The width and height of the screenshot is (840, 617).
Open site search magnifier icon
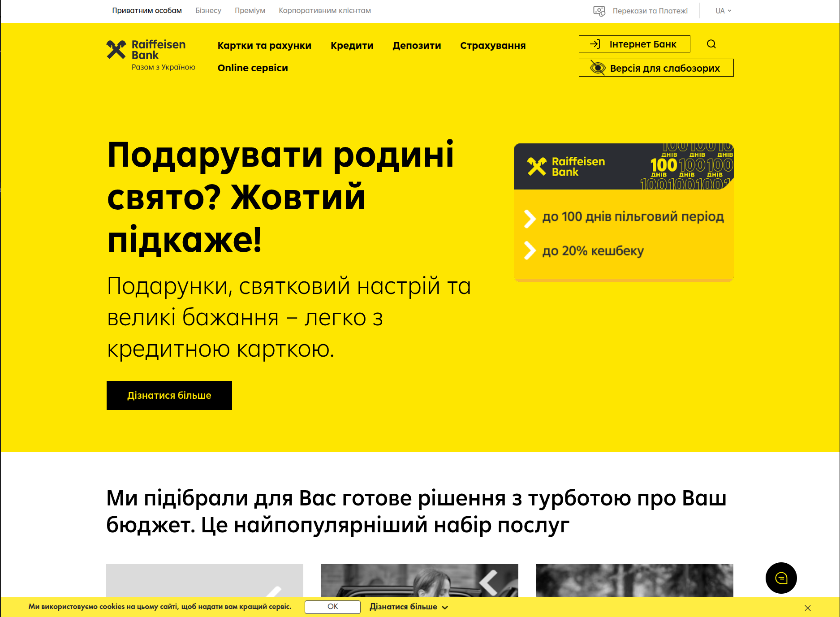tap(711, 44)
